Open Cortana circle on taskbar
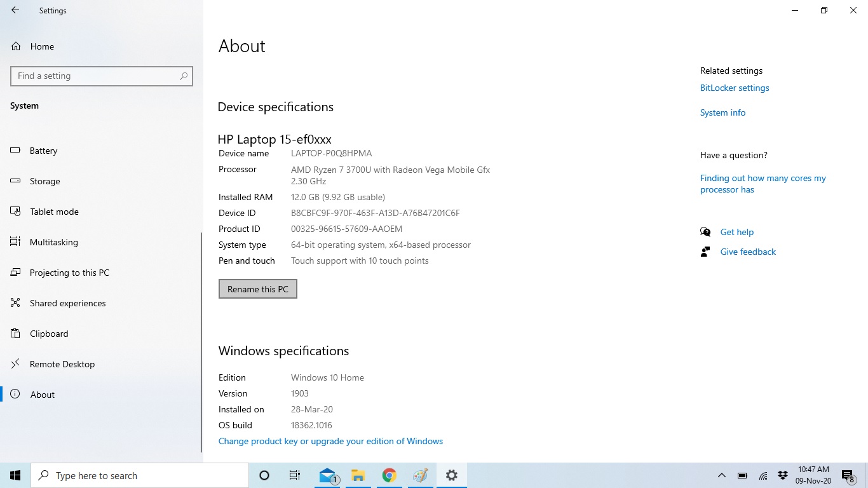The image size is (868, 488). click(x=264, y=475)
